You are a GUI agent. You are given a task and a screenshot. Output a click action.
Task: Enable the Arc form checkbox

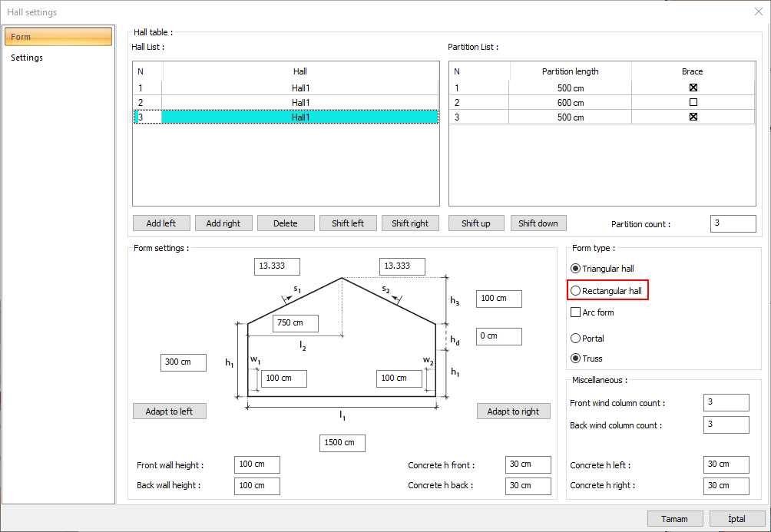tap(576, 312)
